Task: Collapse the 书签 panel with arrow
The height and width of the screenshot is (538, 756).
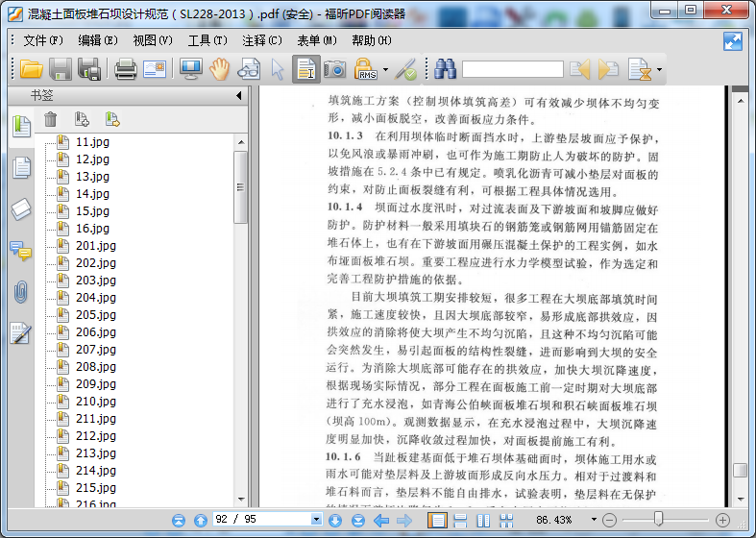Action: [x=238, y=95]
